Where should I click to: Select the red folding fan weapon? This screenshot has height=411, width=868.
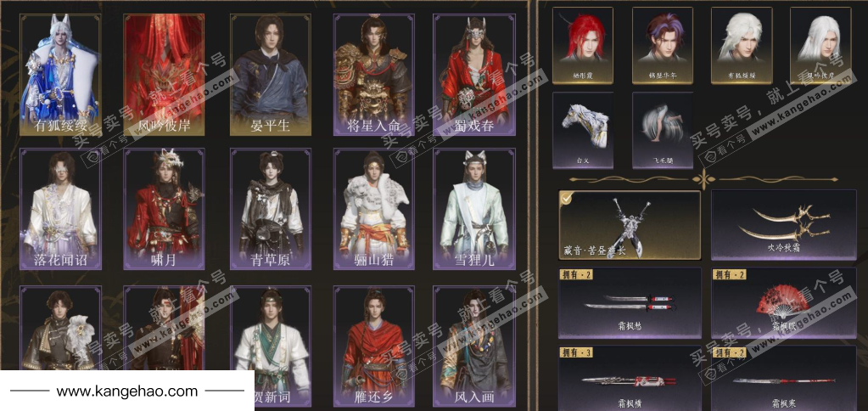point(783,303)
